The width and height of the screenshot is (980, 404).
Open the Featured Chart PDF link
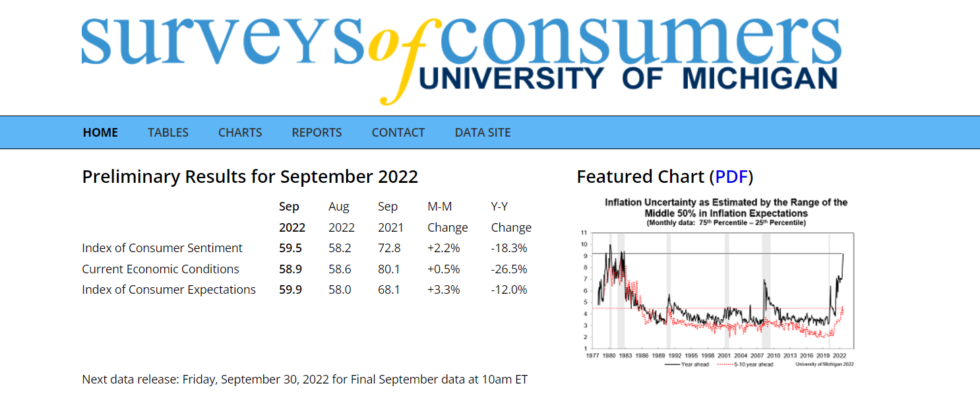click(731, 177)
